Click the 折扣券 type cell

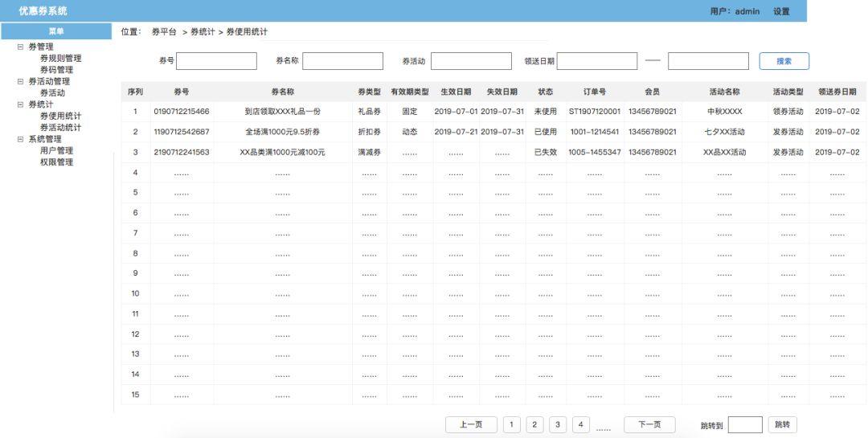[x=369, y=132]
